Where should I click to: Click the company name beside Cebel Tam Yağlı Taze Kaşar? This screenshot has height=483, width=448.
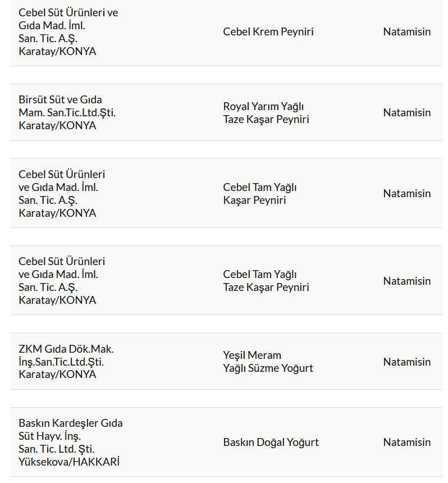point(62,262)
